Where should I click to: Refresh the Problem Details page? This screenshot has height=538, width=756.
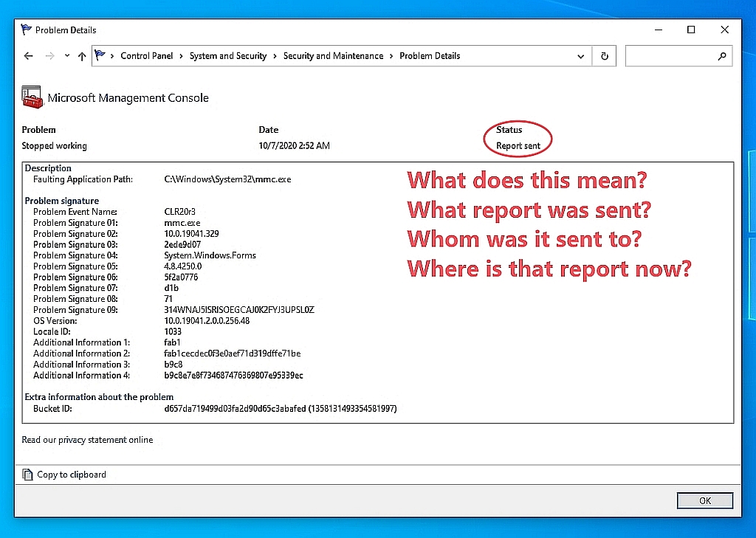605,56
